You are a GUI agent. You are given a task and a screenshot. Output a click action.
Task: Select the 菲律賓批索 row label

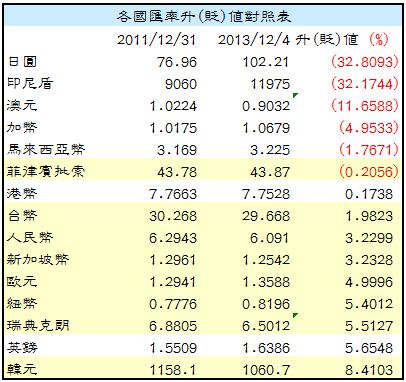click(46, 172)
